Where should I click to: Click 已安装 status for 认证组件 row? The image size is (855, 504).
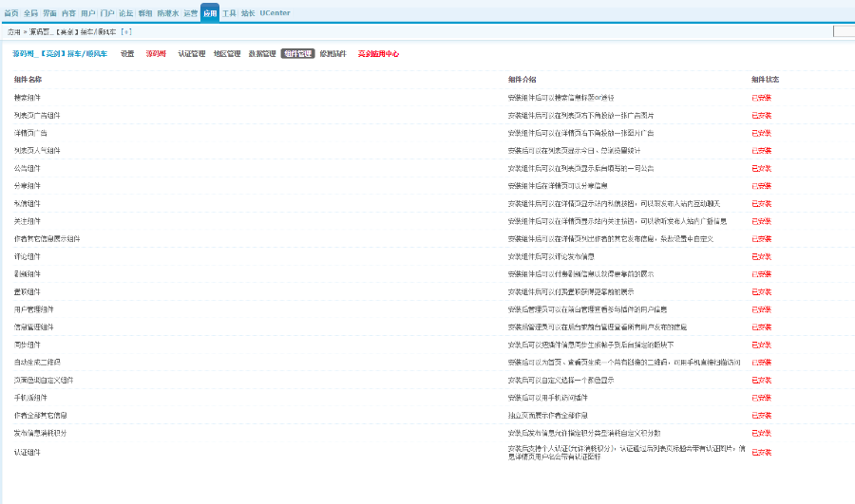click(x=761, y=452)
